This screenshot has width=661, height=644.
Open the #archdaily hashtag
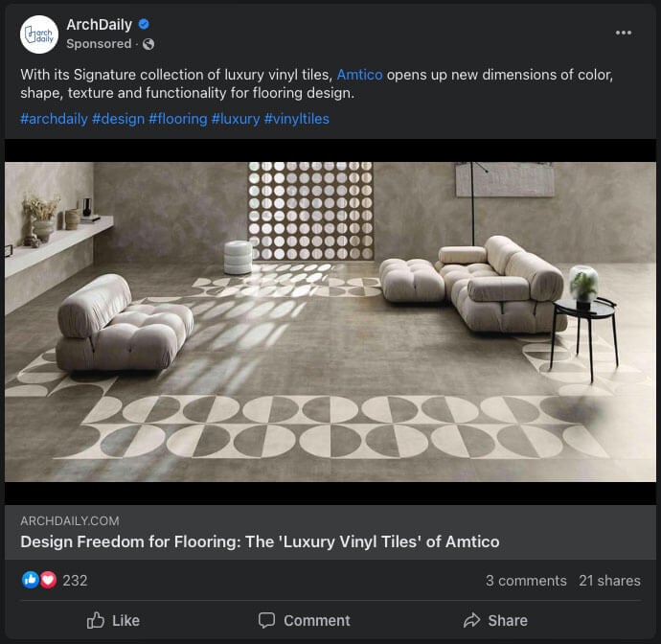52,119
